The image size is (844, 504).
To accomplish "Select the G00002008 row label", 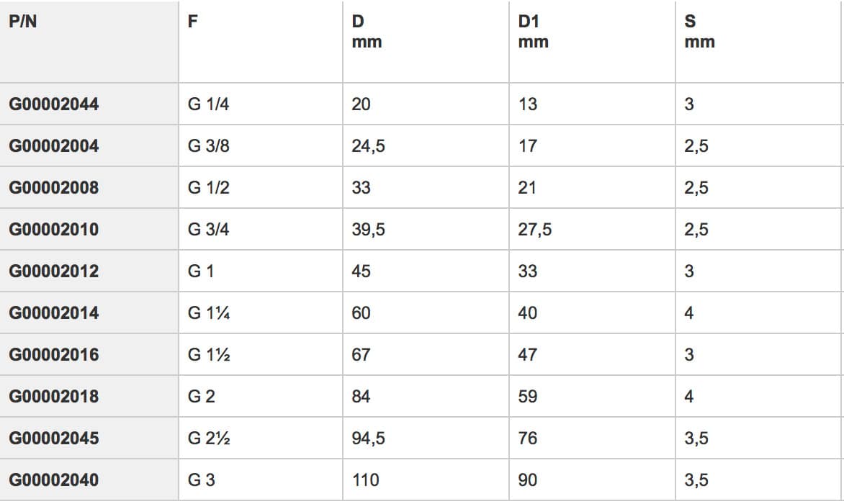I will (x=54, y=188).
